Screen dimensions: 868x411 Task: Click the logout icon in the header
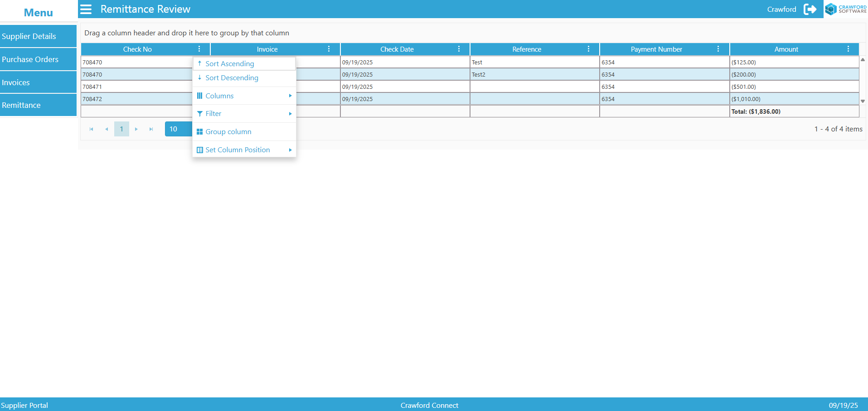(811, 9)
